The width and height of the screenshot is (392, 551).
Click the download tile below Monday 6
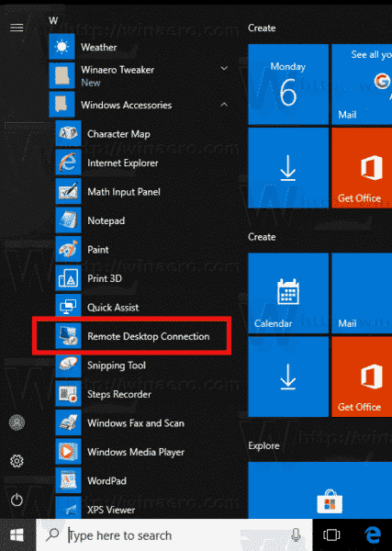[288, 168]
